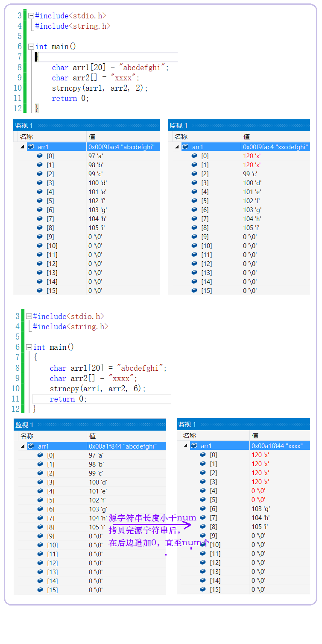Click cube icon of [8] in "xxxx" watch
Screen dimensions: 322x644
tap(203, 526)
